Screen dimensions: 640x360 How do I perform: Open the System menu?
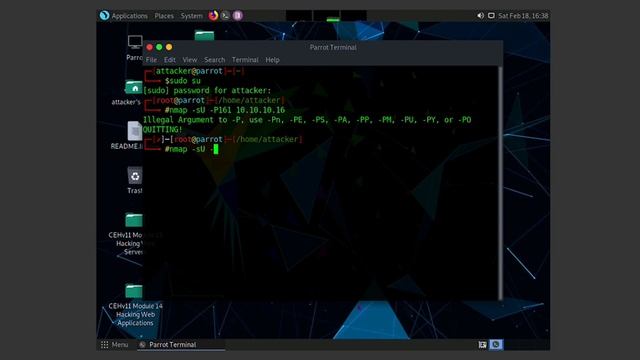(x=191, y=16)
